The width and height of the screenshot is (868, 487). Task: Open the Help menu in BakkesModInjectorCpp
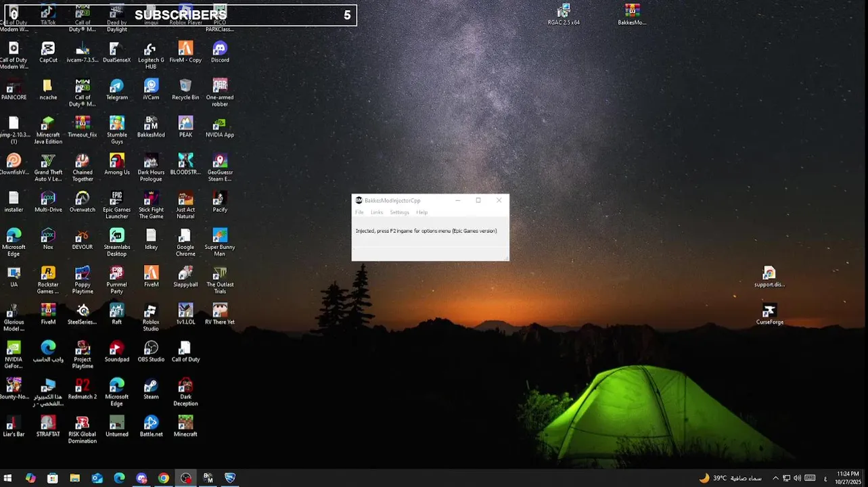421,212
